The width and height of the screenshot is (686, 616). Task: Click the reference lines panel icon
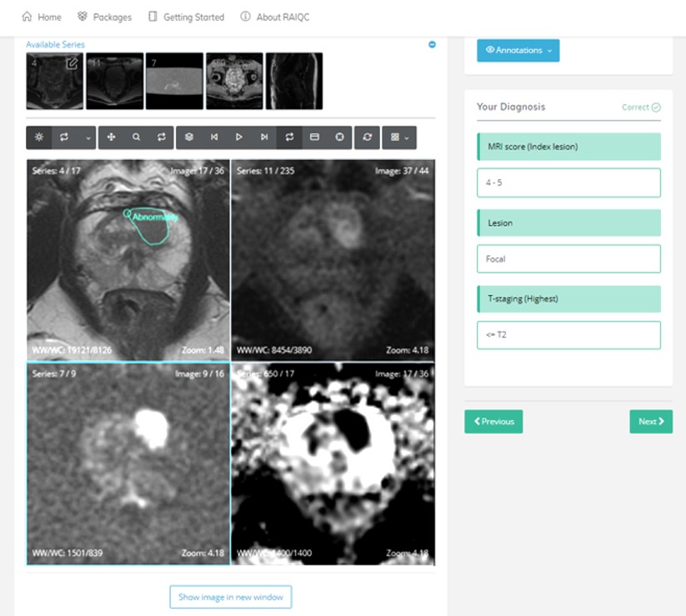pos(314,138)
